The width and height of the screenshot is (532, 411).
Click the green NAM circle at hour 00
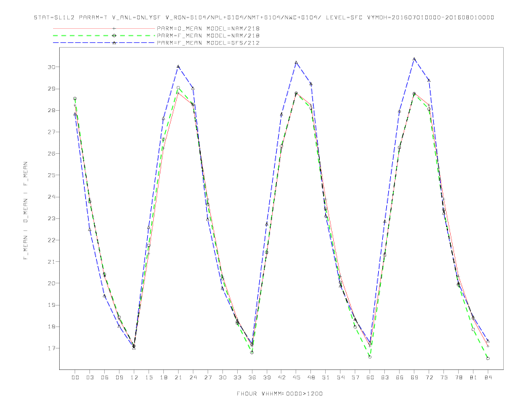(75, 99)
